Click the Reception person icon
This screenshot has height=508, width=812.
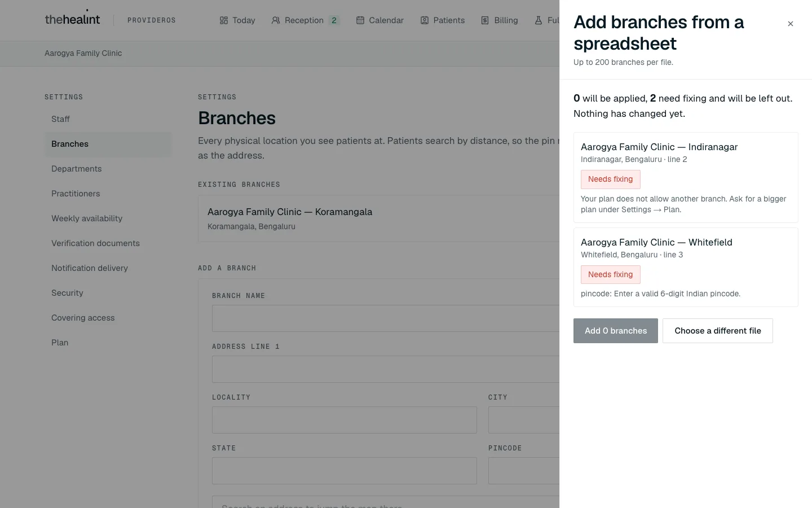tap(276, 20)
